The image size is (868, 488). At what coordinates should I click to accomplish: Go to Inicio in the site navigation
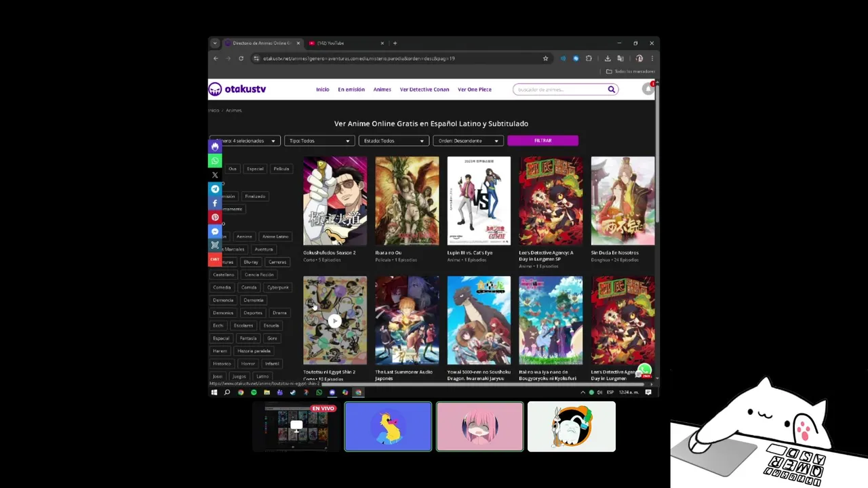(323, 89)
